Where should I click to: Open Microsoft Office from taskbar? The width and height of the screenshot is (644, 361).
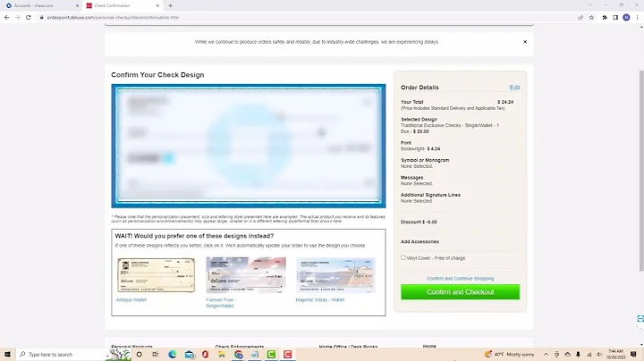pyautogui.click(x=206, y=354)
